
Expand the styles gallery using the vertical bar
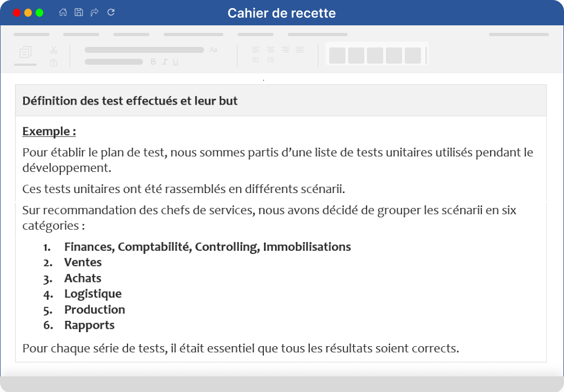pyautogui.click(x=426, y=56)
